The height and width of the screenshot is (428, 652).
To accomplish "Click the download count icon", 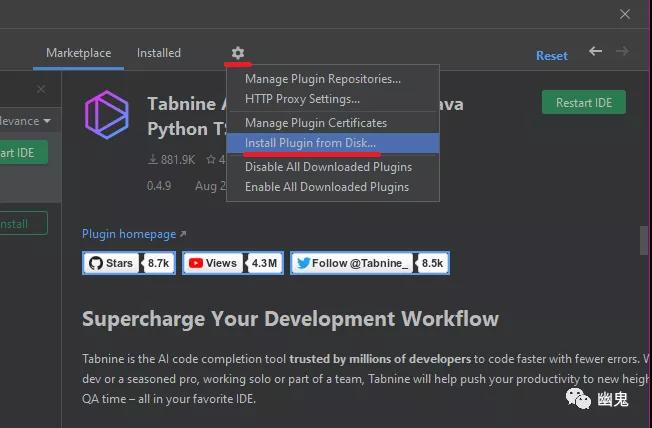I will pyautogui.click(x=153, y=159).
